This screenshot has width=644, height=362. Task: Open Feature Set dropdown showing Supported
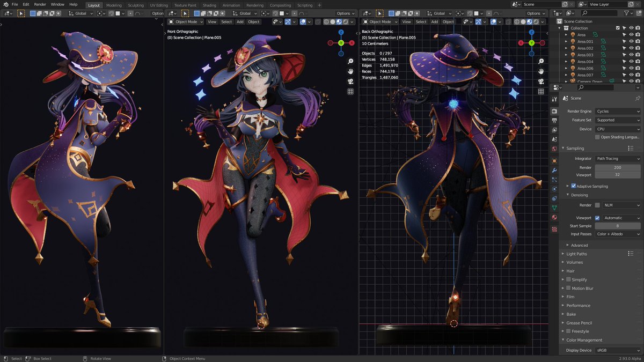(x=618, y=120)
